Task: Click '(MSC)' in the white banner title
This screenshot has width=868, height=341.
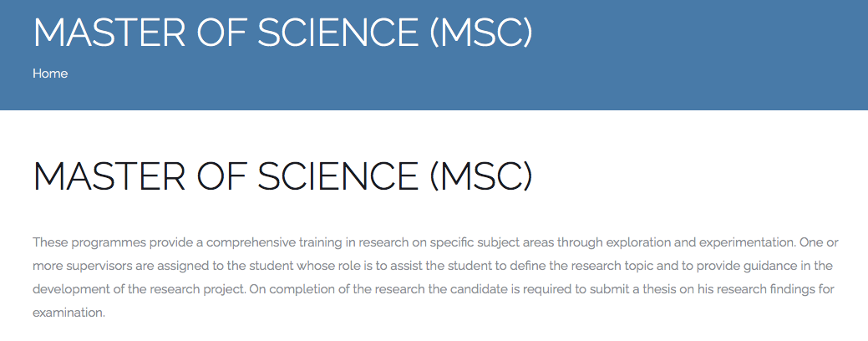Action: 481,32
